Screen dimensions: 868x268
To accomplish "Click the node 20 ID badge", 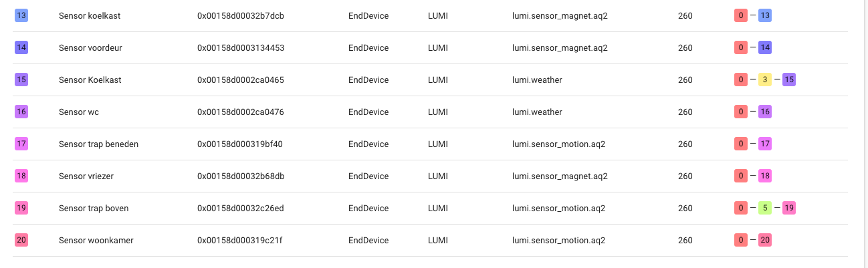I will click(x=21, y=240).
